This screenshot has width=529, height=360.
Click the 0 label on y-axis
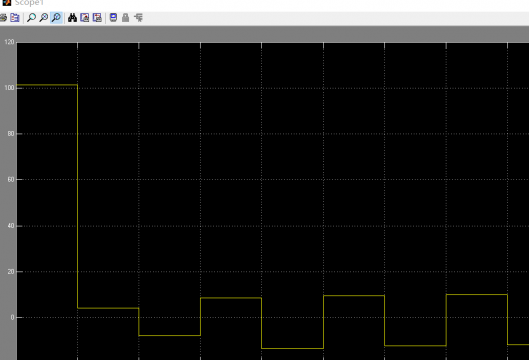12,317
